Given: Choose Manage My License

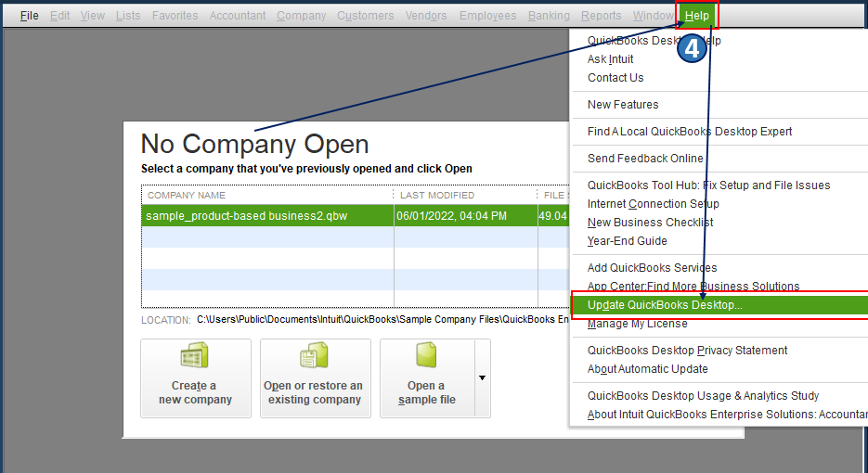Looking at the screenshot, I should click(x=637, y=324).
